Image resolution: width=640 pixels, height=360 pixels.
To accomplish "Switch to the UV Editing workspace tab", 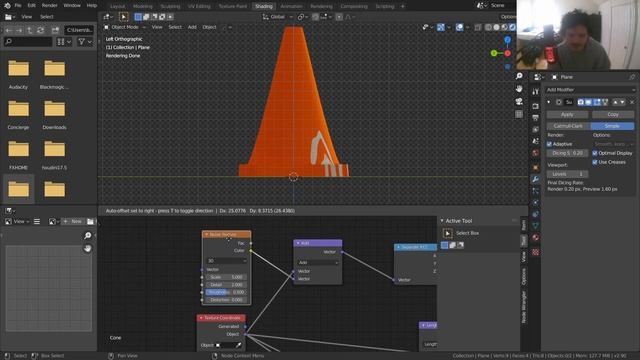I will point(199,7).
